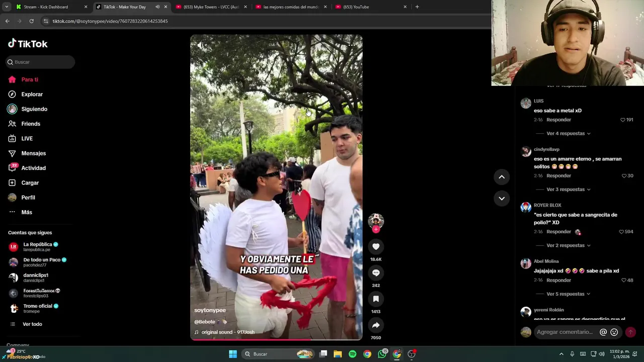Open the LIVE section
This screenshot has width=644, height=362.
(20, 138)
